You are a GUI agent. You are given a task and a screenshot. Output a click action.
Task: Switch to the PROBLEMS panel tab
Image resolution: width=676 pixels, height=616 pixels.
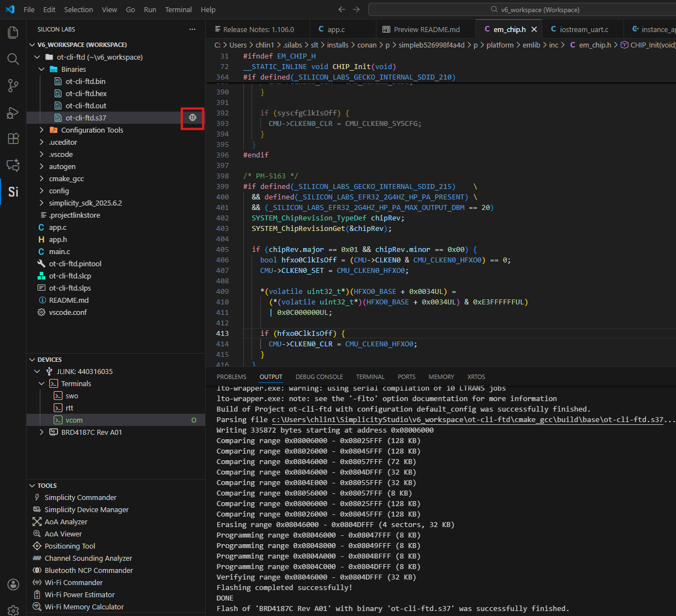[x=231, y=377]
